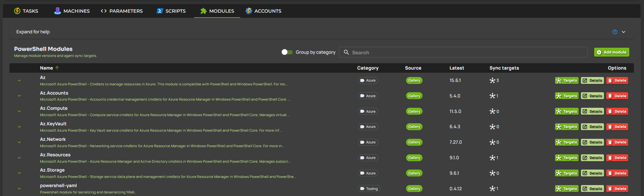Open Details for Az.Compute

coord(592,111)
